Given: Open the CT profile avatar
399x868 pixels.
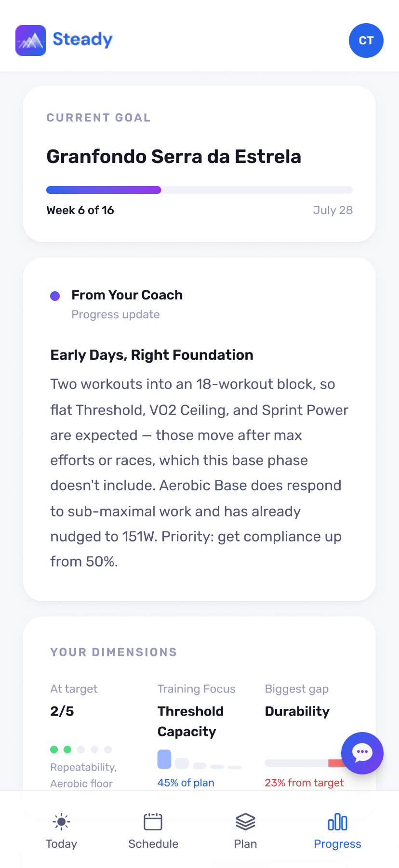Looking at the screenshot, I should [x=366, y=41].
